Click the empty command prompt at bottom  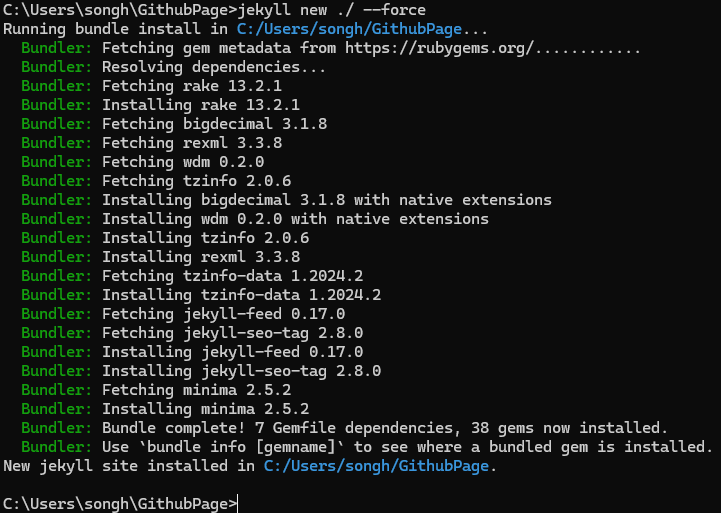[x=120, y=504]
